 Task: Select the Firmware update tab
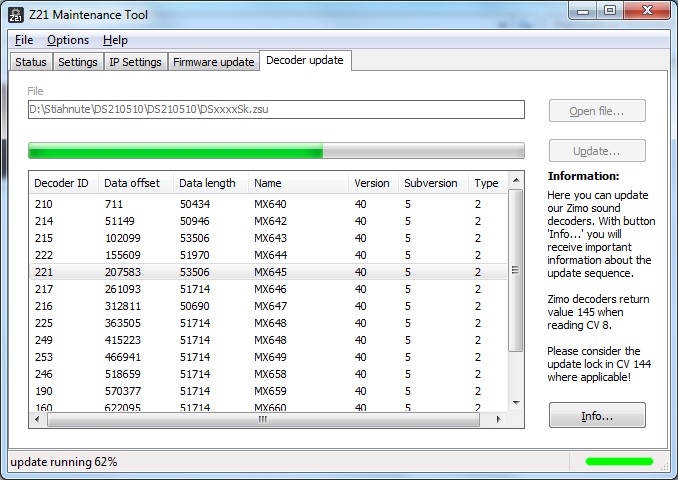point(213,62)
